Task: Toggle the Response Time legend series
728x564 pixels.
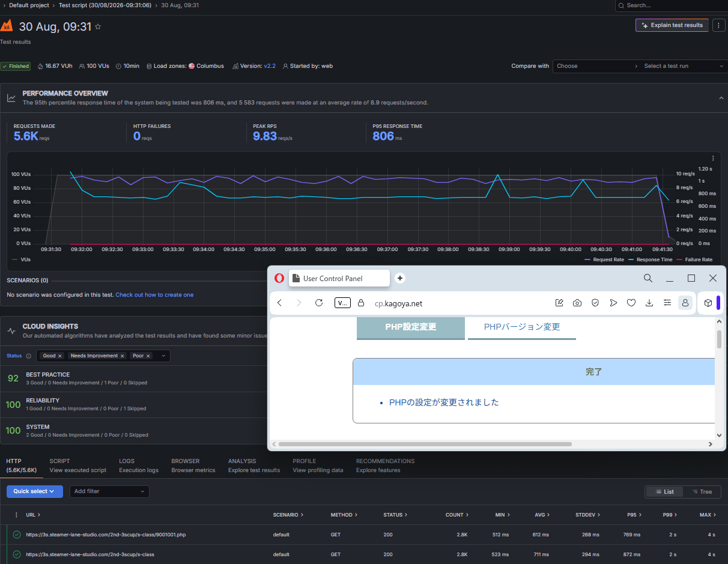Action: point(651,259)
